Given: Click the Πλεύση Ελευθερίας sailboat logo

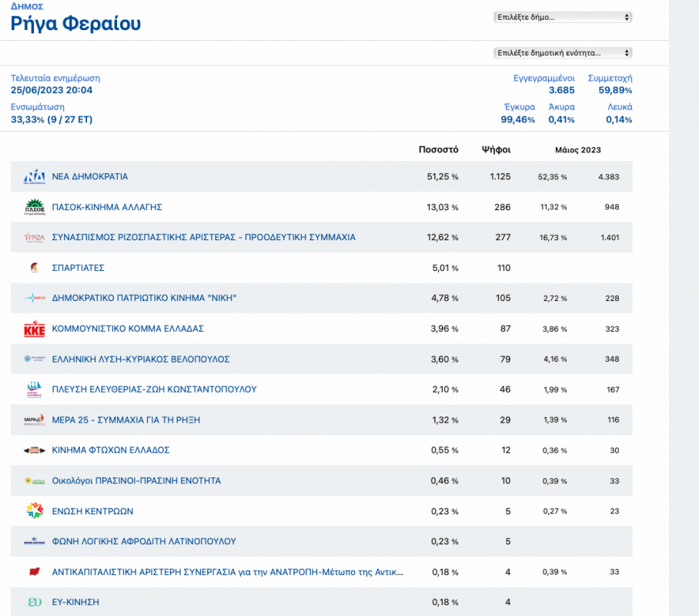Looking at the screenshot, I should pos(35,390).
